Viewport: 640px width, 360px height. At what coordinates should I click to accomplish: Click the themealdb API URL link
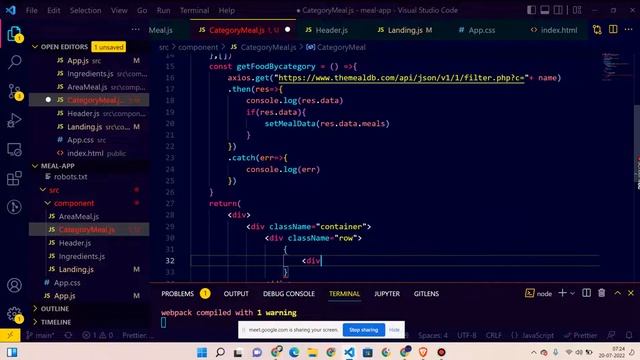tap(401, 78)
